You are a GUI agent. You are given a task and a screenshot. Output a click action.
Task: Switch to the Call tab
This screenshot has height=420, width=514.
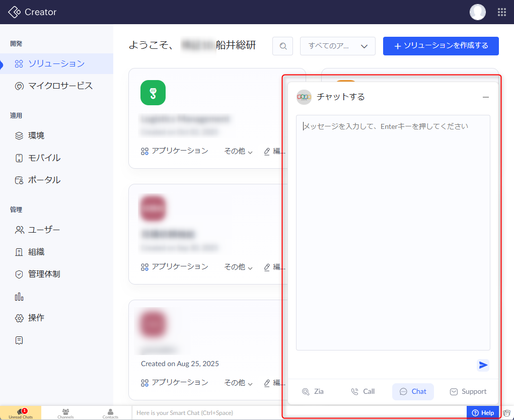click(x=363, y=391)
